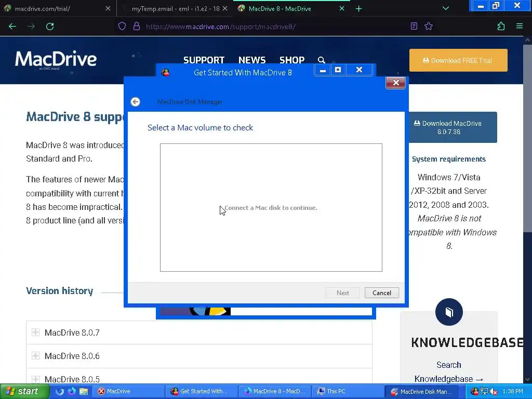Open the list all tabs dropdown
This screenshot has height=399, width=532.
click(446, 8)
